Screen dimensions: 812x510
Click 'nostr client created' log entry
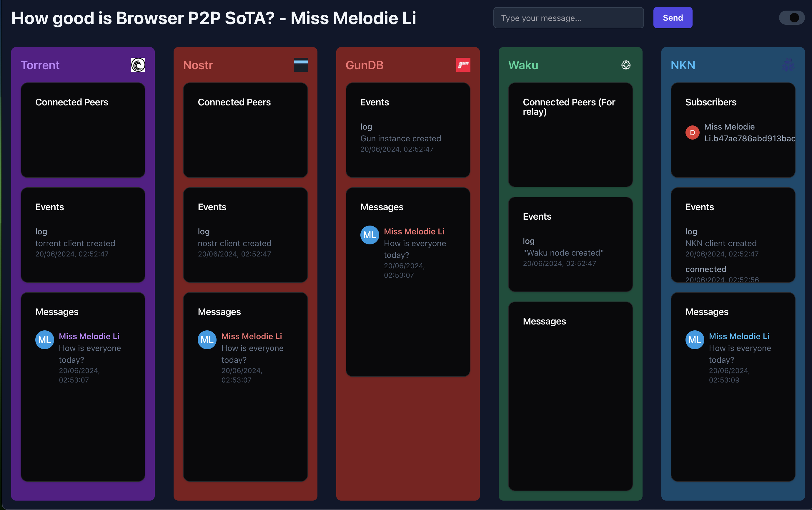[234, 243]
